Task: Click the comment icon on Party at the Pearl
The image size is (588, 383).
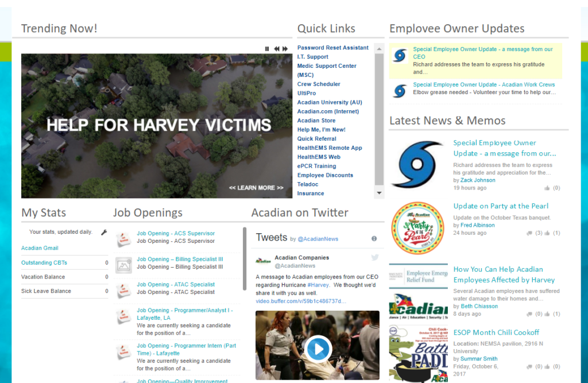Action: pyautogui.click(x=530, y=233)
